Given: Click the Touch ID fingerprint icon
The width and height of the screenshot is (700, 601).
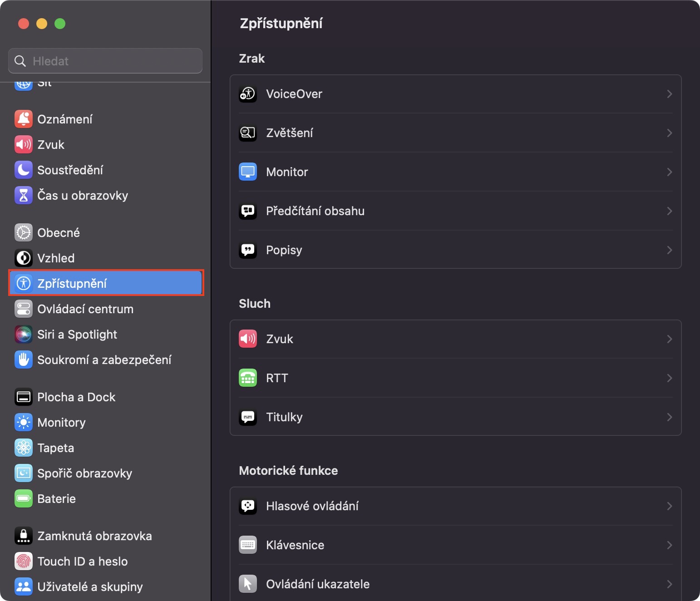Looking at the screenshot, I should tap(24, 562).
